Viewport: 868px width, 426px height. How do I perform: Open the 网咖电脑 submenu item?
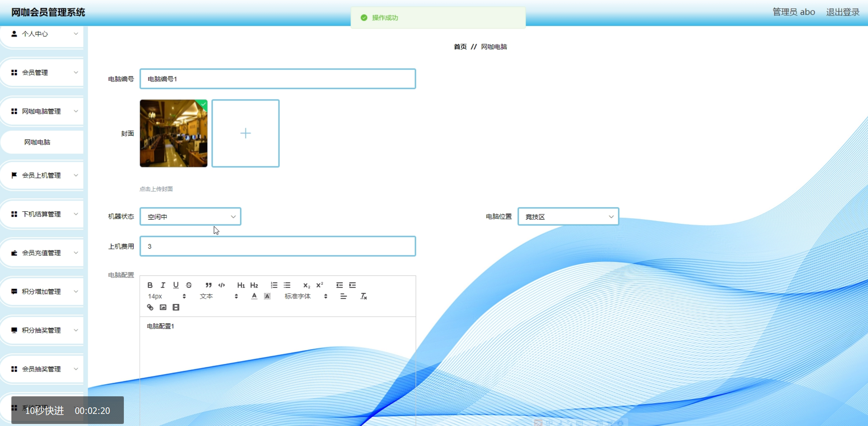point(42,142)
